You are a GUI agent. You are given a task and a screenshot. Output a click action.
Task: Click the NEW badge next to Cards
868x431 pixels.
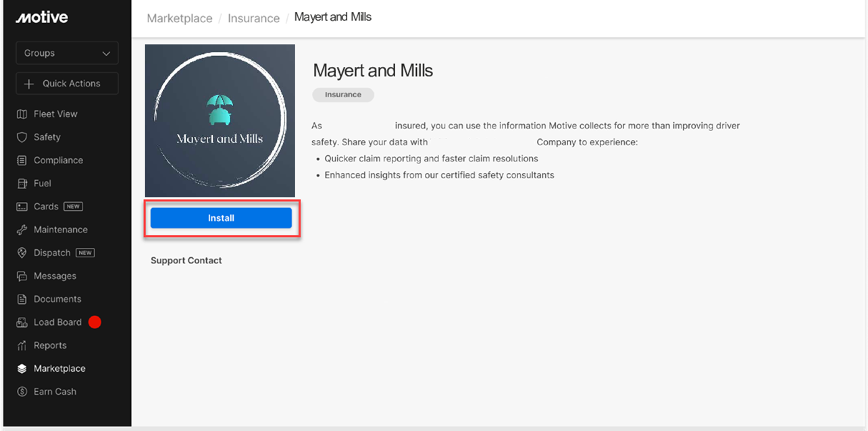[x=73, y=207]
